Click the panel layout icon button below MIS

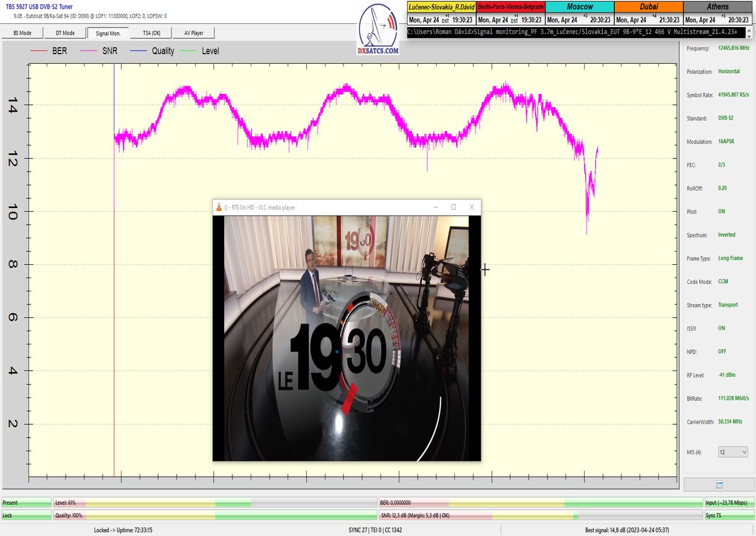[x=719, y=484]
